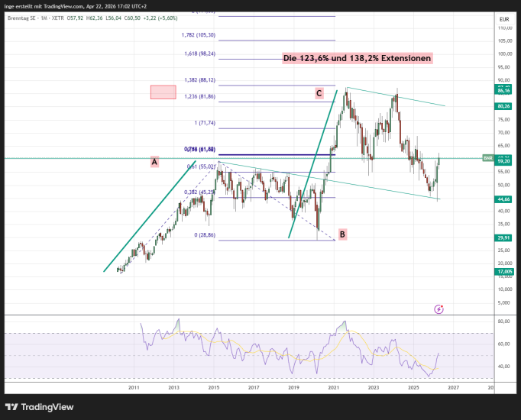This screenshot has height=420, width=521.
Task: Open the EUR currency selector
Action: [x=503, y=18]
